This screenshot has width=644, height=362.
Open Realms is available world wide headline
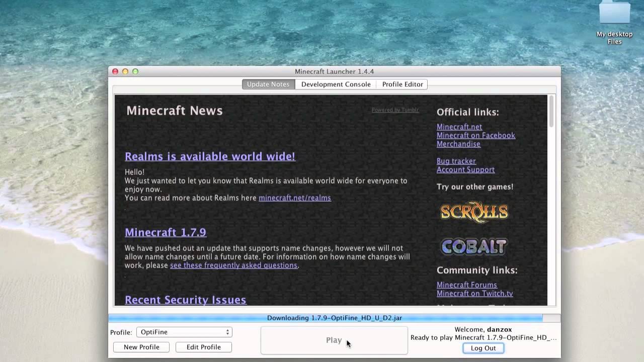coord(210,156)
